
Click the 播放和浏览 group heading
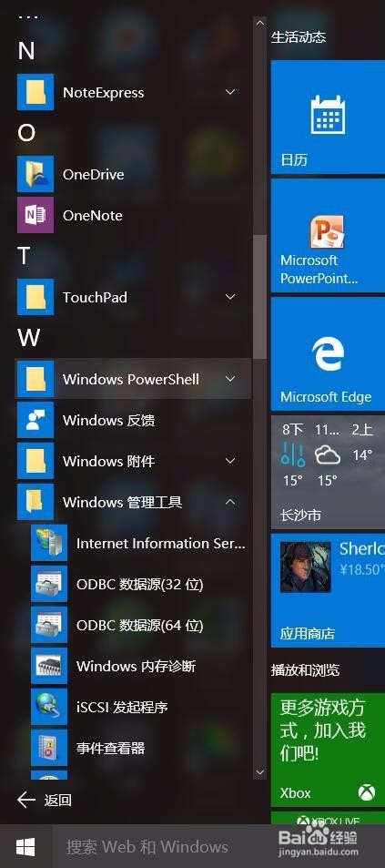[305, 670]
